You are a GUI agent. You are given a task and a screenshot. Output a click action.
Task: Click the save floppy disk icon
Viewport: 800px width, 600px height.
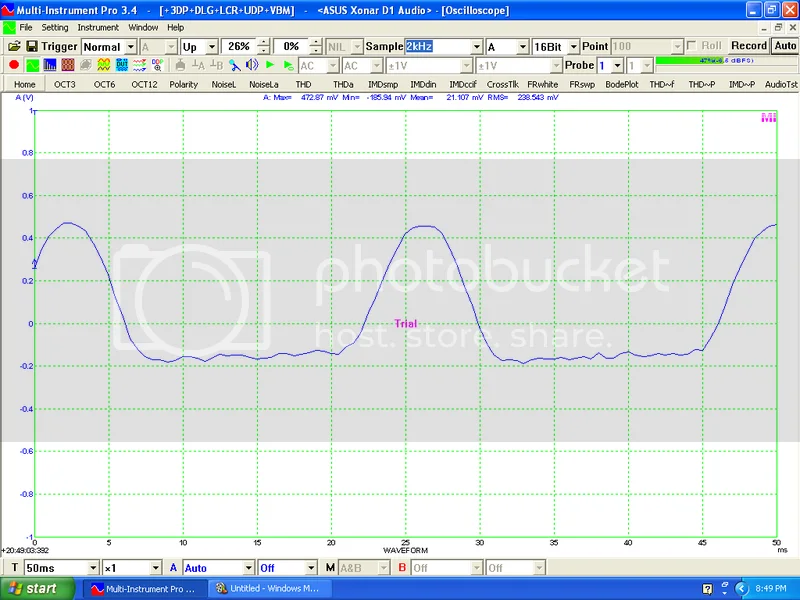click(32, 46)
